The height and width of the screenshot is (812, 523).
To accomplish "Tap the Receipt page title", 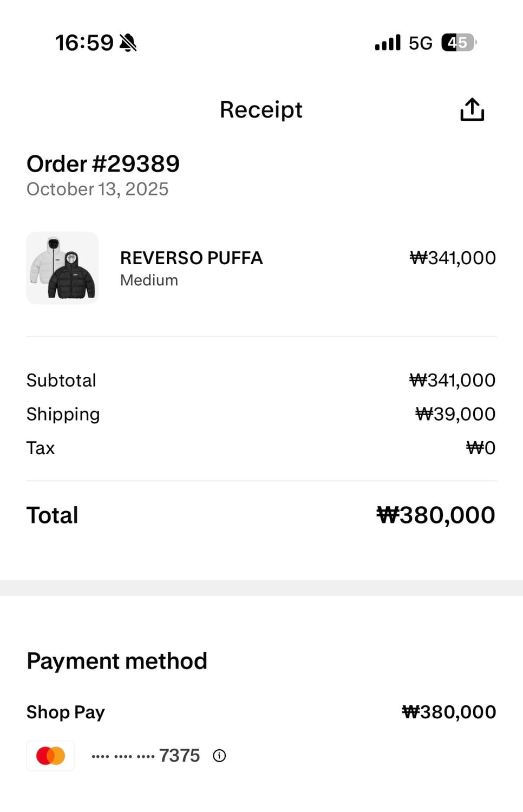I will point(261,110).
